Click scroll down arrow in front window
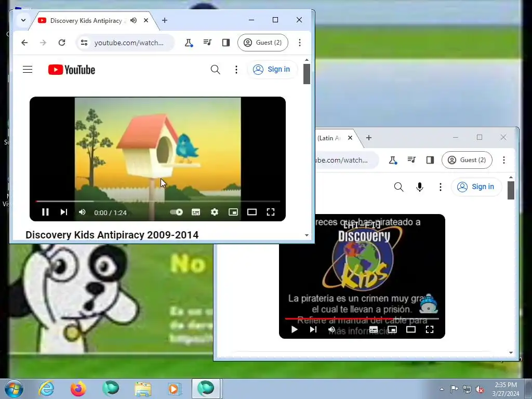Image resolution: width=532 pixels, height=399 pixels. coord(307,235)
